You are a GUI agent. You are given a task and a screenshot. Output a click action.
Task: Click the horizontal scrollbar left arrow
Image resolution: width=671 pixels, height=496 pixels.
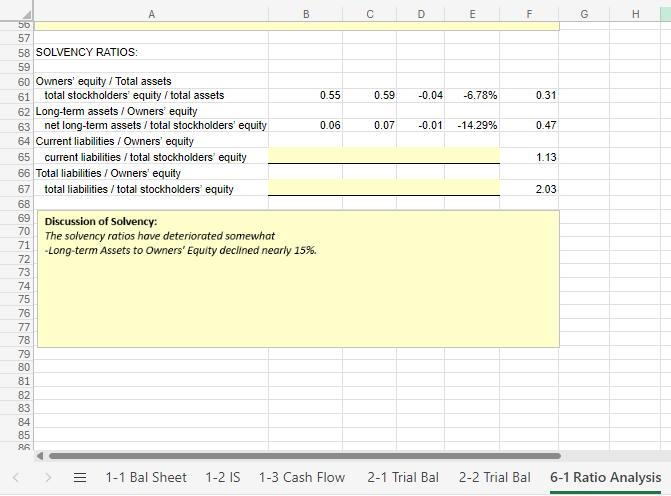pyautogui.click(x=40, y=456)
